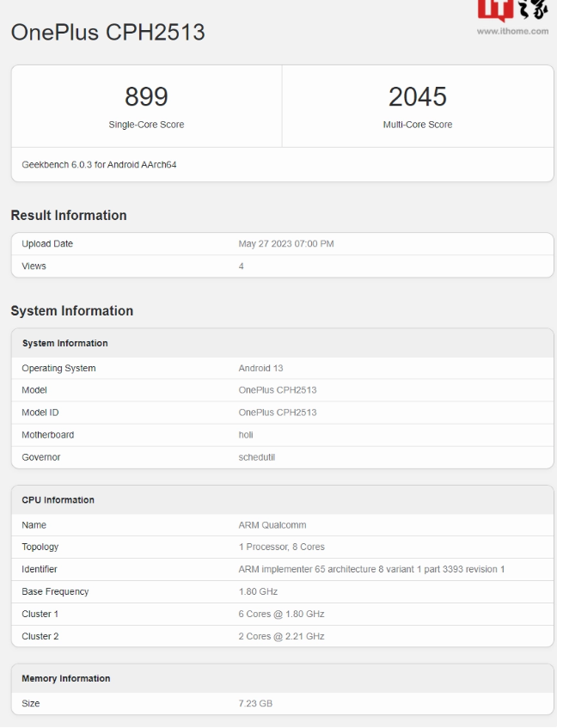Click the Views row label

pos(34,266)
